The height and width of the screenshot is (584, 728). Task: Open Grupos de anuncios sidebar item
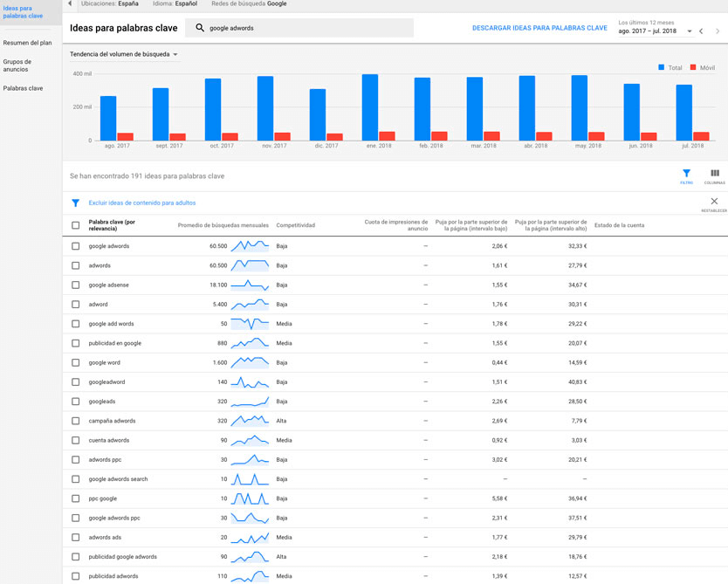[x=17, y=65]
